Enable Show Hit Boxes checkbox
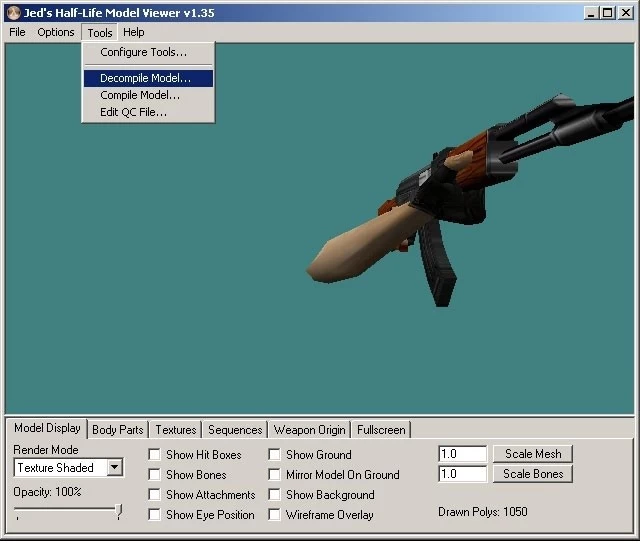 [x=154, y=454]
